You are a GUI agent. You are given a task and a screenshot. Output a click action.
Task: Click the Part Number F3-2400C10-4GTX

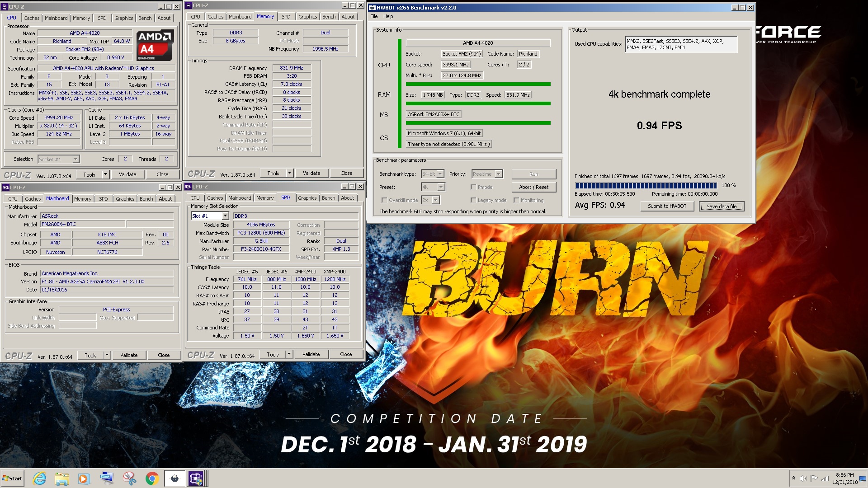pos(261,249)
